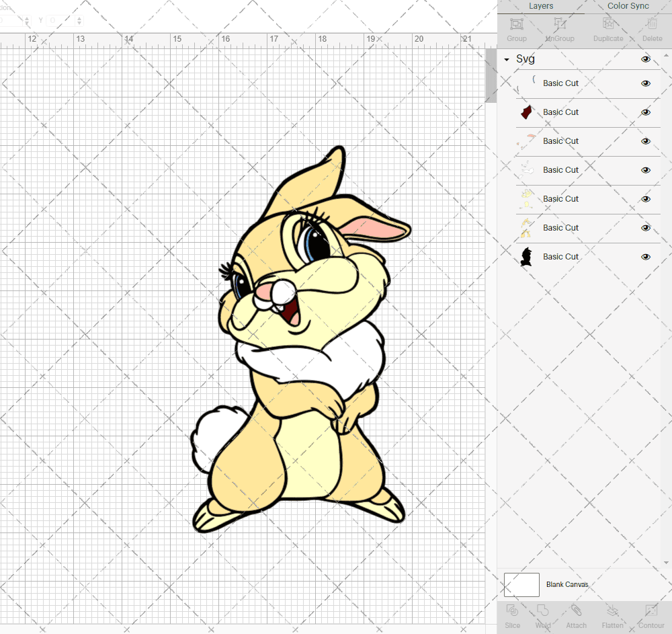Select the dark red mouth layer thumbnail
Screen dimensions: 672x634
pos(526,112)
